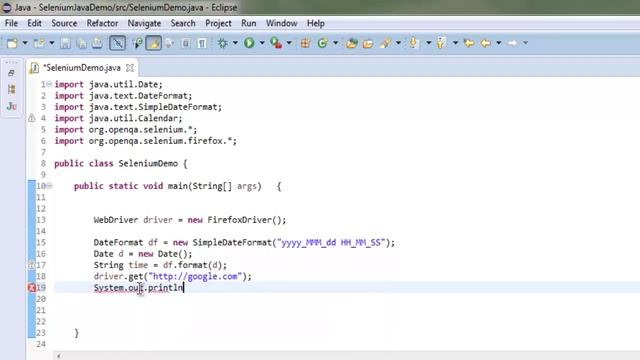
Task: Click the warning marker on line 17
Action: (x=31, y=265)
